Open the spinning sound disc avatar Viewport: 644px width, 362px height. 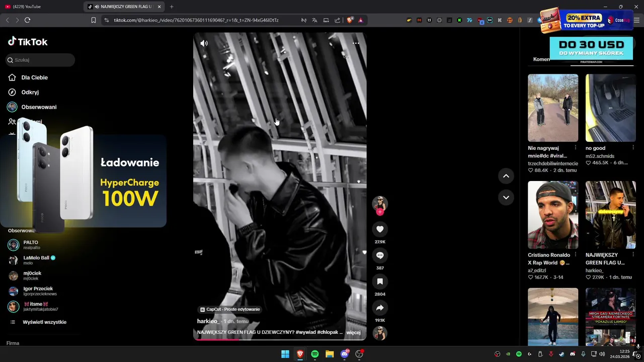(380, 333)
